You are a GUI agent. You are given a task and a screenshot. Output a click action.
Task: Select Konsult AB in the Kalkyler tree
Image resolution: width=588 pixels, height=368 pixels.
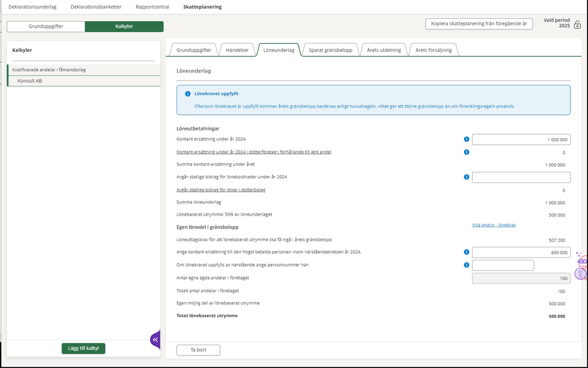30,81
